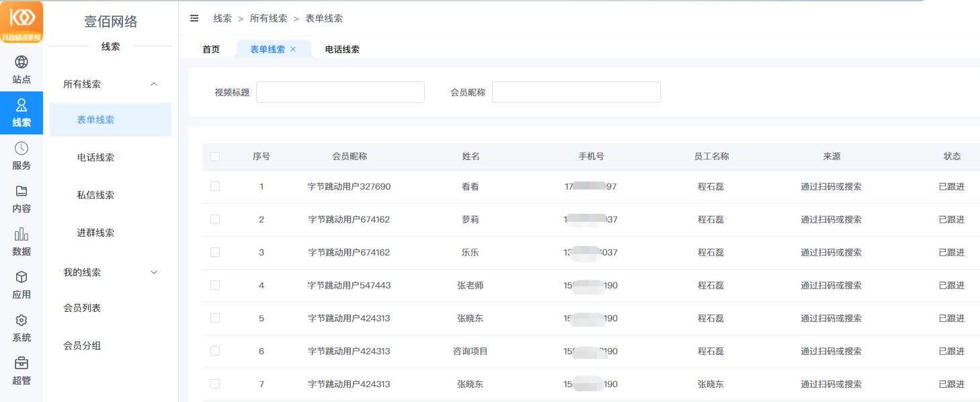
Task: Select cell 字节跳动用户327690
Action: click(350, 186)
